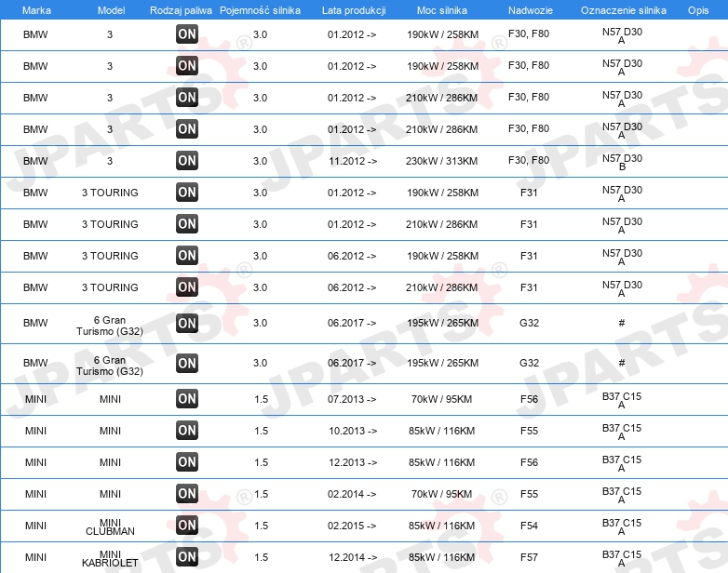
Task: Select 85kW / 116KM cell in MINI KABRIOLET row
Action: click(441, 557)
